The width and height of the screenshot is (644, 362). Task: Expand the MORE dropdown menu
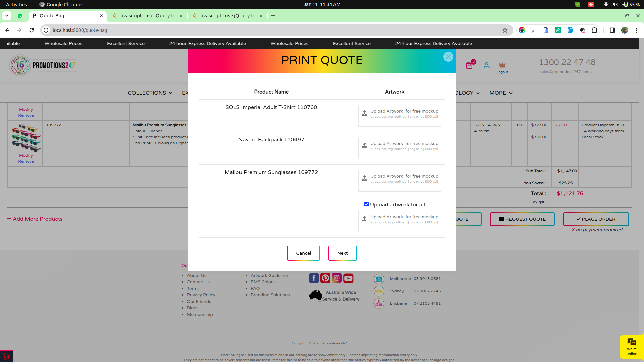tap(501, 93)
